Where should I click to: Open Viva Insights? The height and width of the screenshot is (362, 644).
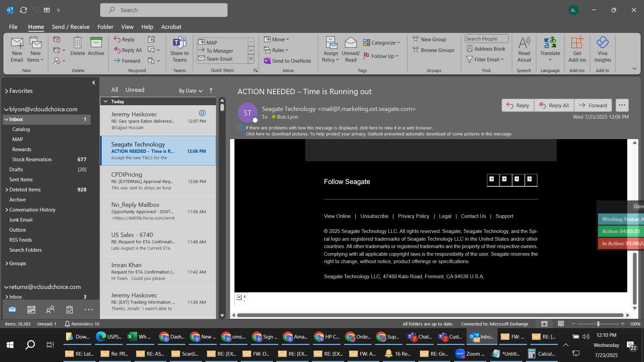point(602,50)
